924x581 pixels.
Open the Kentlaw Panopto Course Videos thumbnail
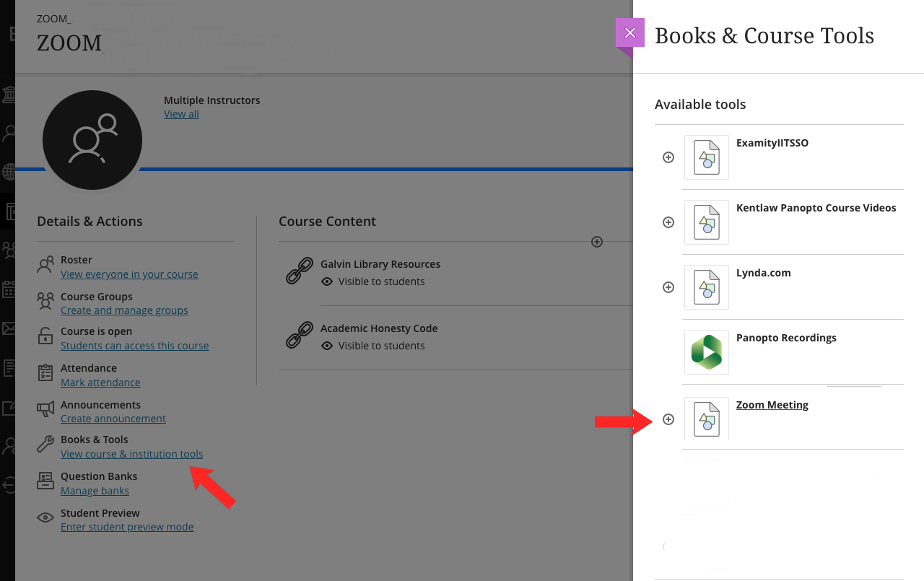click(x=707, y=222)
